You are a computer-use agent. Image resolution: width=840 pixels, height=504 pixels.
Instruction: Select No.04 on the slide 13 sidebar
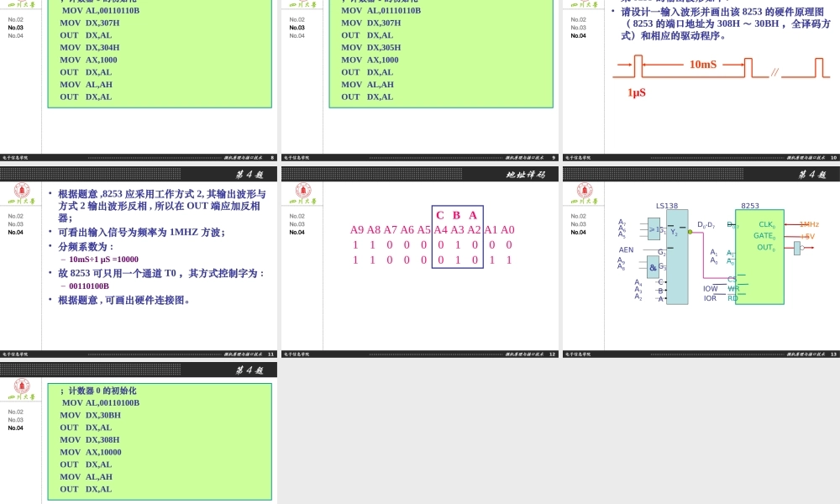coord(579,233)
